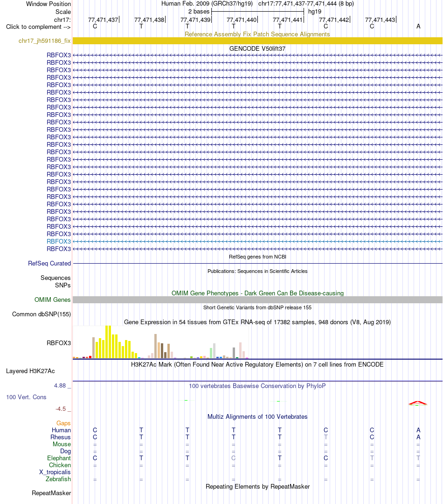Click the 'Layered H3K27Ac' track label

[30, 371]
